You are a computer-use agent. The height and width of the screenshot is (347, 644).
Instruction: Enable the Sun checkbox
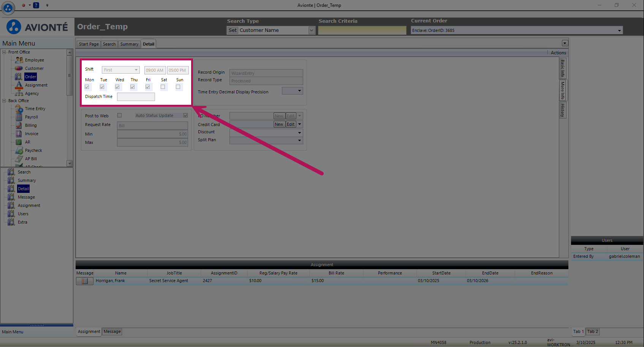(x=178, y=87)
